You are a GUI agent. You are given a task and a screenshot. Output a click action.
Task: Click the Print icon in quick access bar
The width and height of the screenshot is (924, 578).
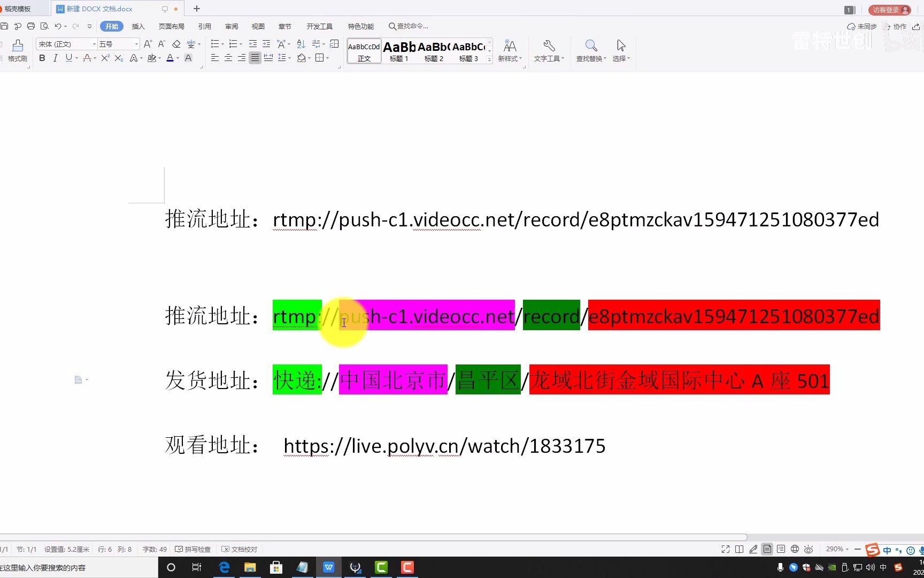click(x=31, y=26)
